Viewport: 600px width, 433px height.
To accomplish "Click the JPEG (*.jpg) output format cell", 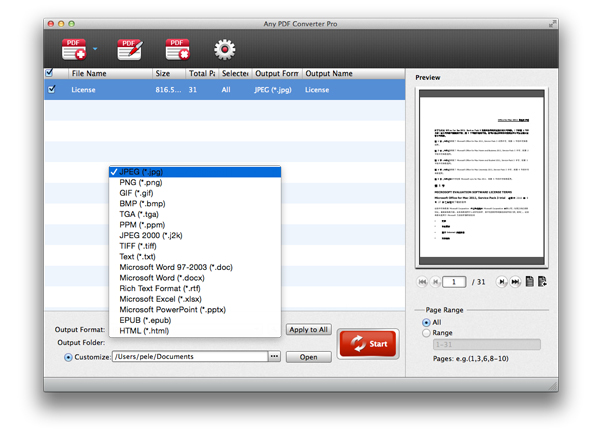I will (x=273, y=90).
